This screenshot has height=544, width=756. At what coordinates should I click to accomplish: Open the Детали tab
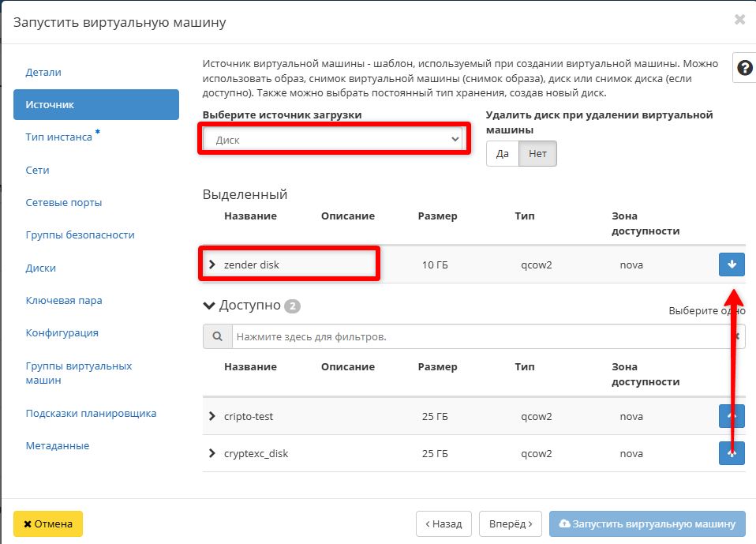tap(43, 72)
